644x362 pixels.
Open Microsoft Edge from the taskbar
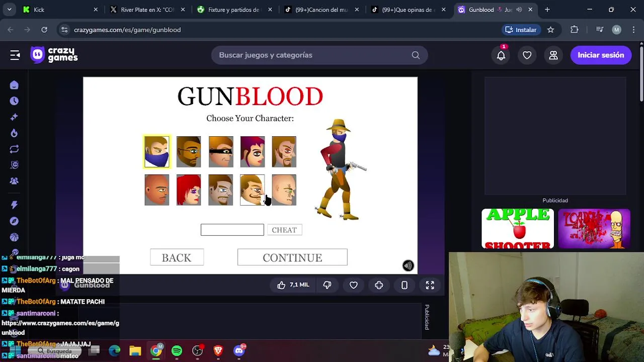(114, 350)
